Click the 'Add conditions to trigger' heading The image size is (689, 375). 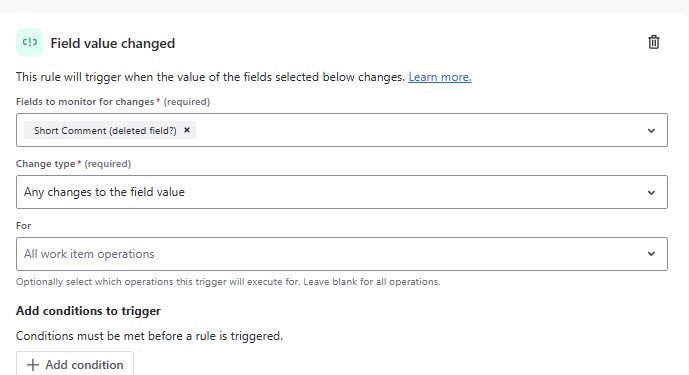pyautogui.click(x=88, y=311)
